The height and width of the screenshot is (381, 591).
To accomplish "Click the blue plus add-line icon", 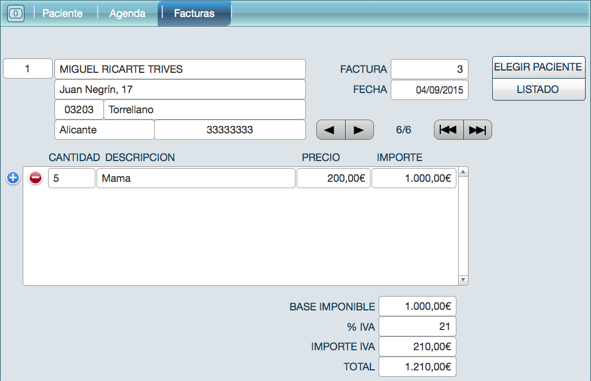I will point(13,177).
